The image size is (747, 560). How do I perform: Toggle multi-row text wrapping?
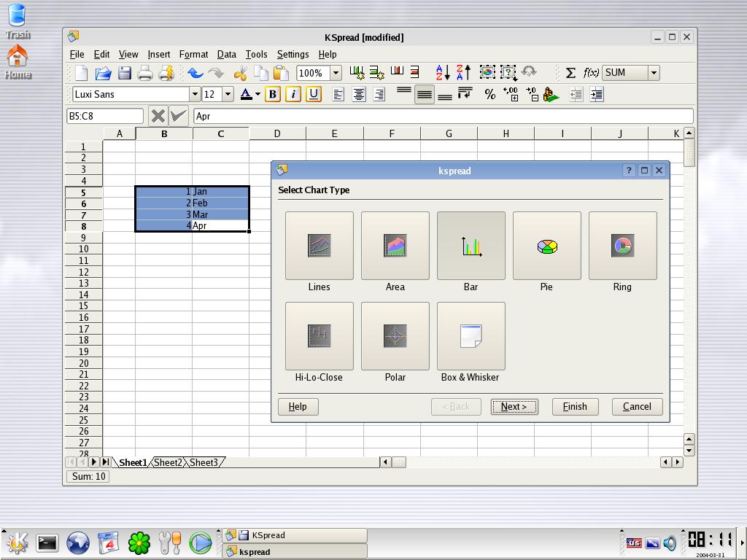coord(465,93)
